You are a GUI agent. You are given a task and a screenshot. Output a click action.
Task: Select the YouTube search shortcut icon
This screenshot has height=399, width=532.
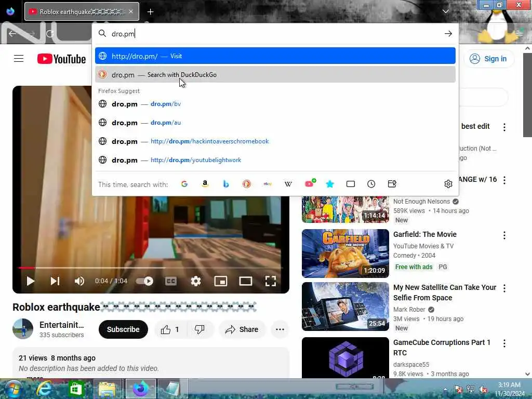point(310,183)
